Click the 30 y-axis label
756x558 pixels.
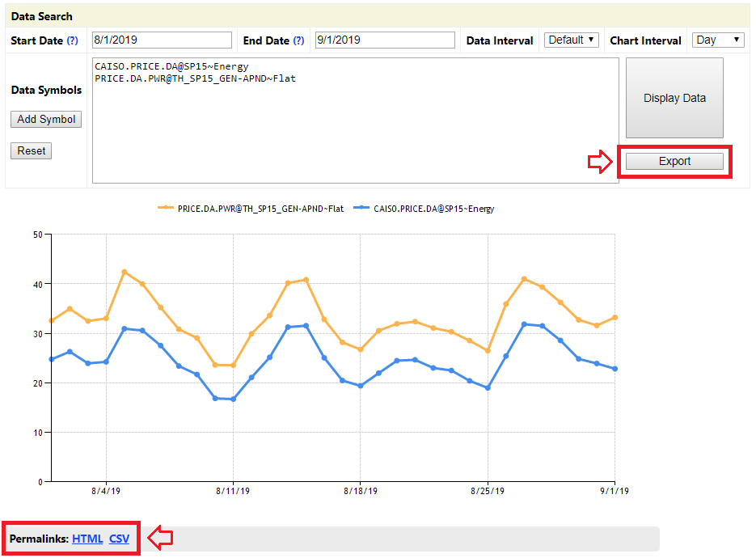(38, 334)
